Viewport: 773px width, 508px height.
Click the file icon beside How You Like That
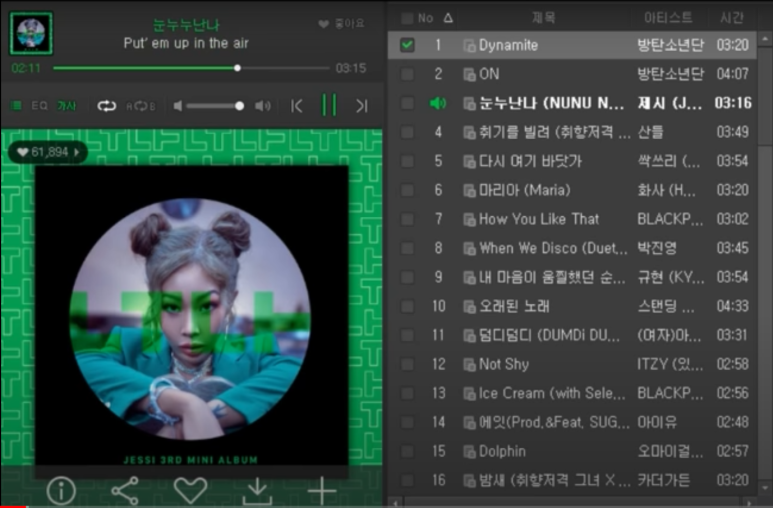coord(469,220)
